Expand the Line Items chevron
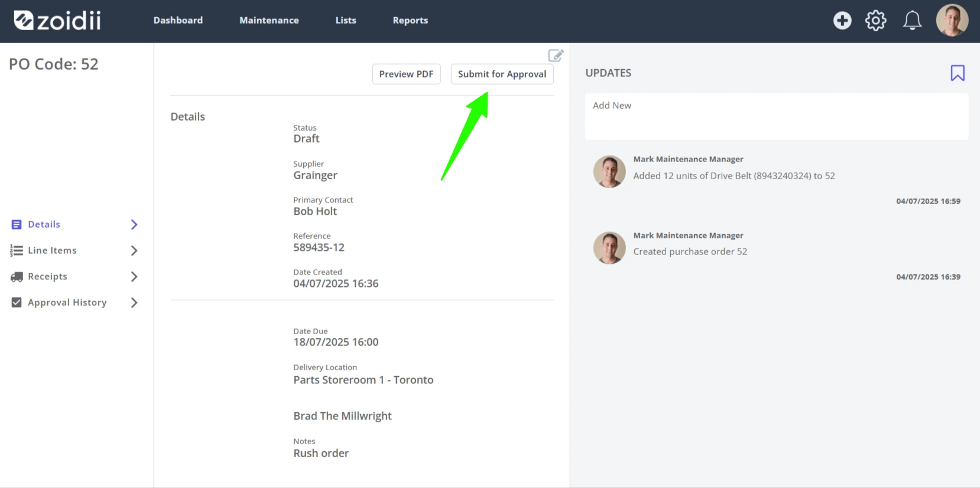 click(134, 251)
